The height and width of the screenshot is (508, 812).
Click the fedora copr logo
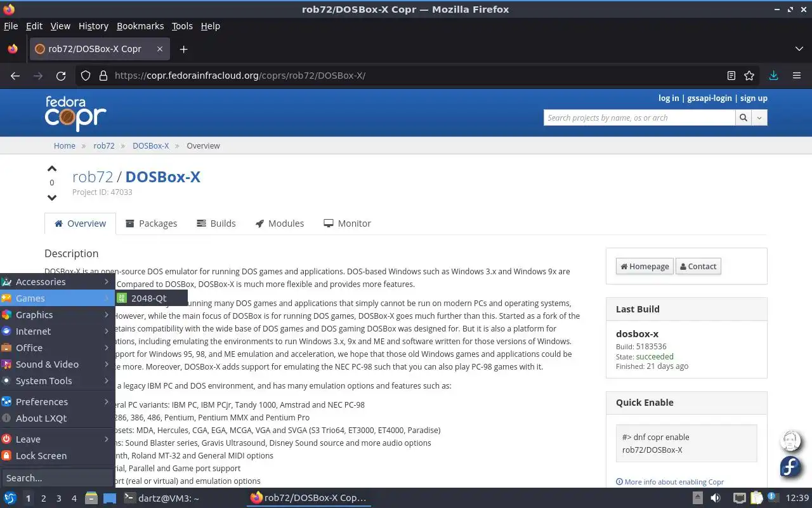(x=75, y=113)
